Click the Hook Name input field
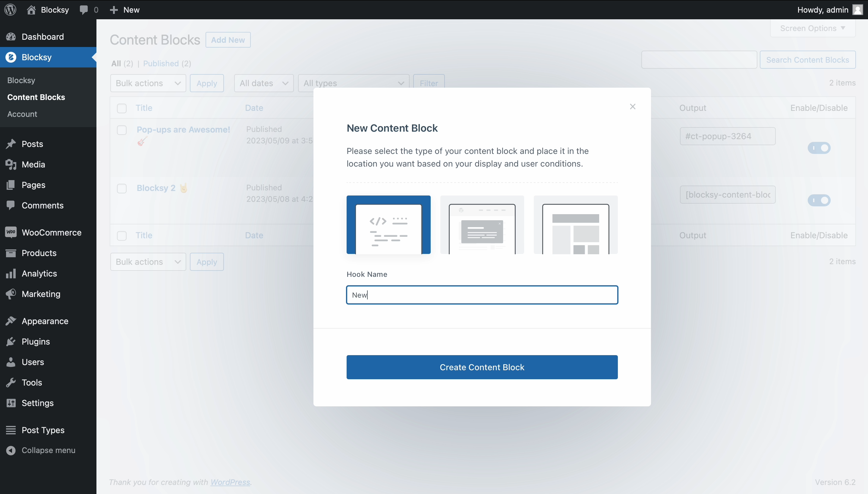This screenshot has width=868, height=494. [x=482, y=295]
